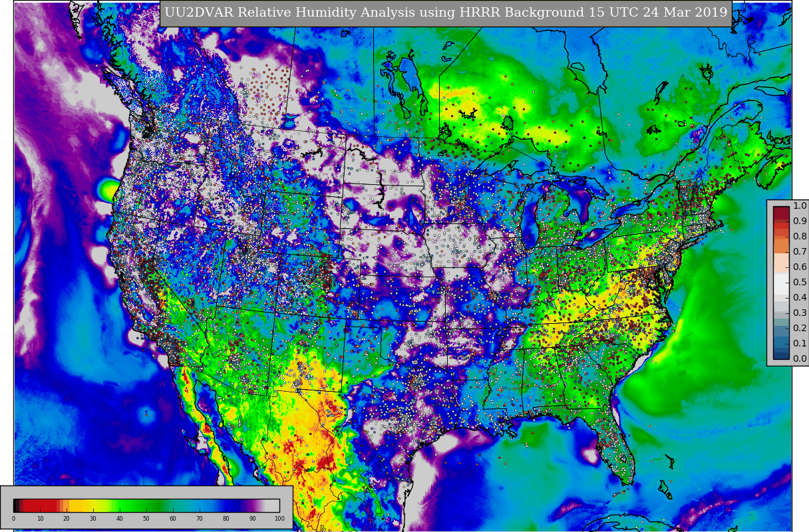Viewport: 809px width, 532px height.
Task: Click the '0.0' label on the right colorbar
Action: pos(800,359)
